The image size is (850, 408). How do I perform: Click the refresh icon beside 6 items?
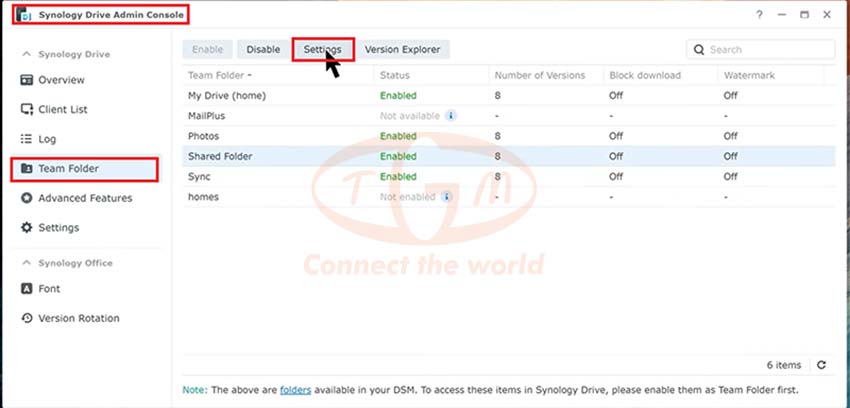tap(821, 365)
